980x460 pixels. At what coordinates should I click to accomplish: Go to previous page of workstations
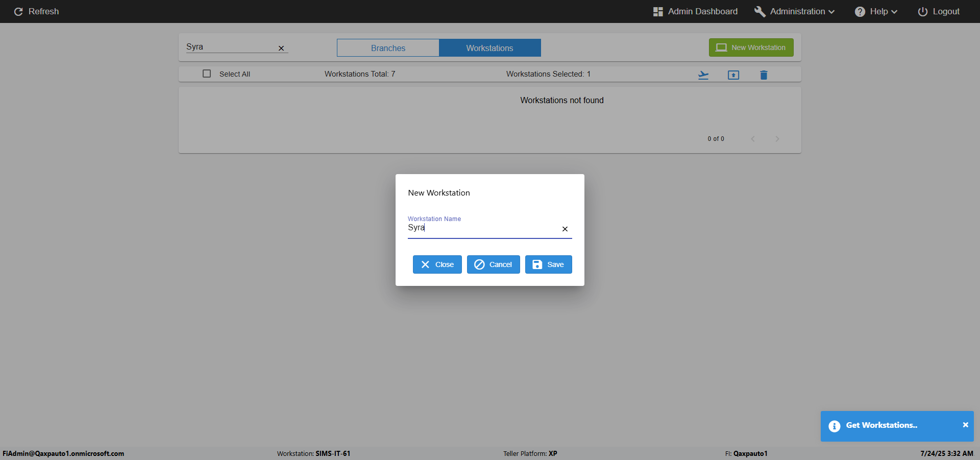click(x=753, y=139)
